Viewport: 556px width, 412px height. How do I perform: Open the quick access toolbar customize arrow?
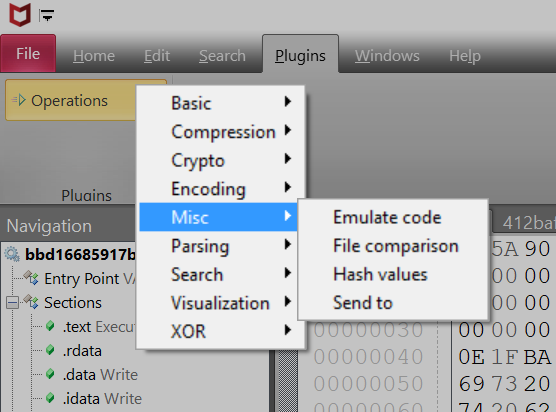pyautogui.click(x=47, y=15)
